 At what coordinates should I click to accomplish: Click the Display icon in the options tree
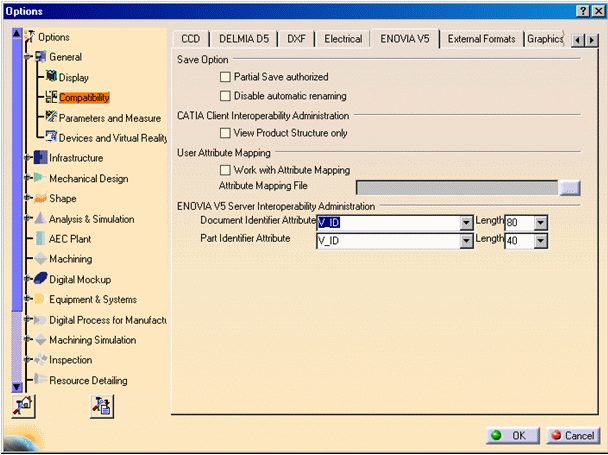(x=51, y=77)
